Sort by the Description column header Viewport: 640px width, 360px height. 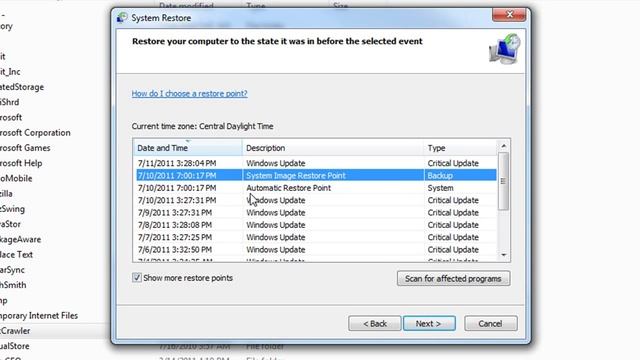pos(333,148)
